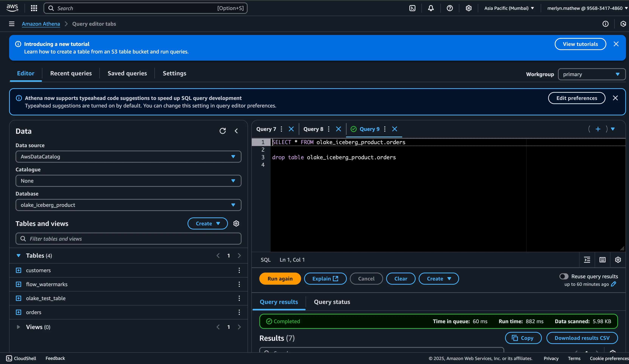Open Tables and views settings gear
629x364 pixels.
(x=236, y=223)
